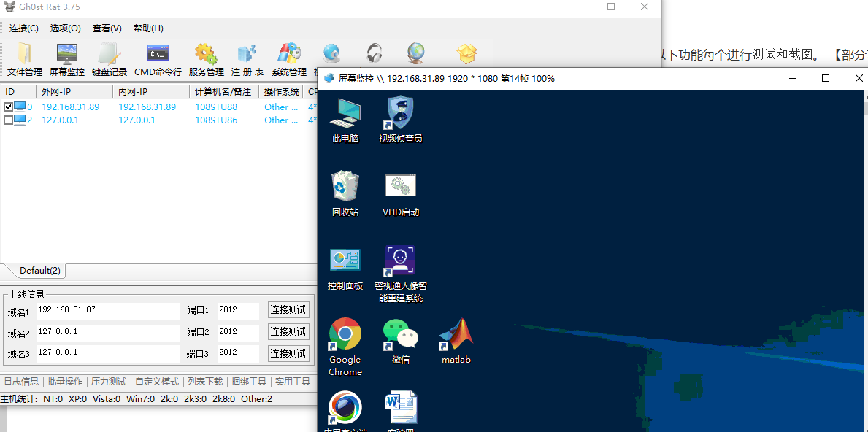Open 服务管理 gear icon
Viewport: 868px width, 432px height.
click(206, 60)
